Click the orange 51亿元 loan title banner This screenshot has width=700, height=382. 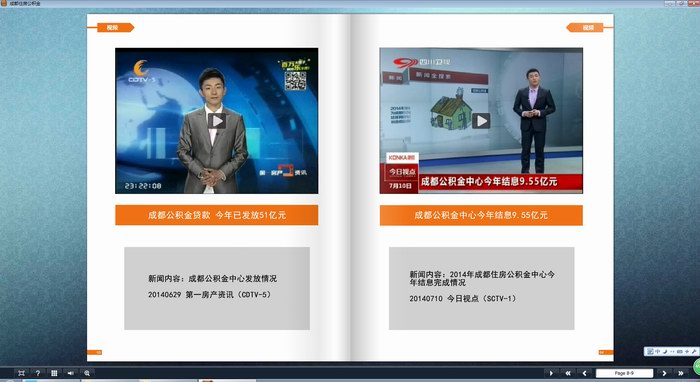click(217, 215)
